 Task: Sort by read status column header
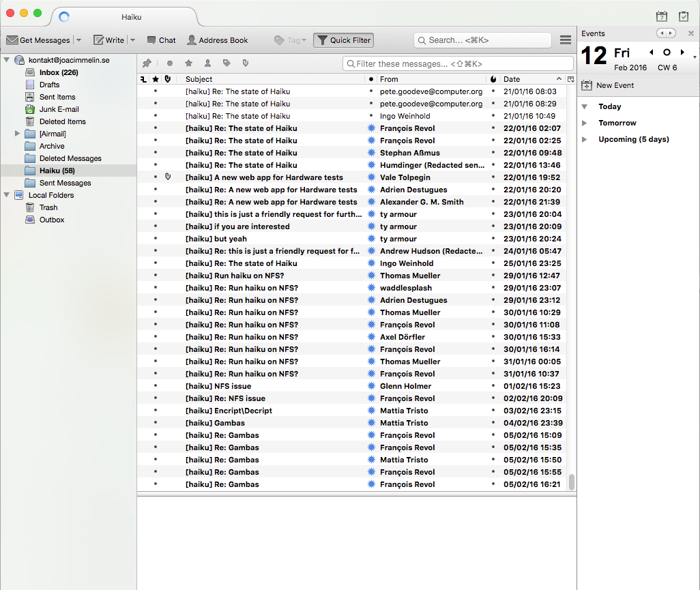(371, 79)
